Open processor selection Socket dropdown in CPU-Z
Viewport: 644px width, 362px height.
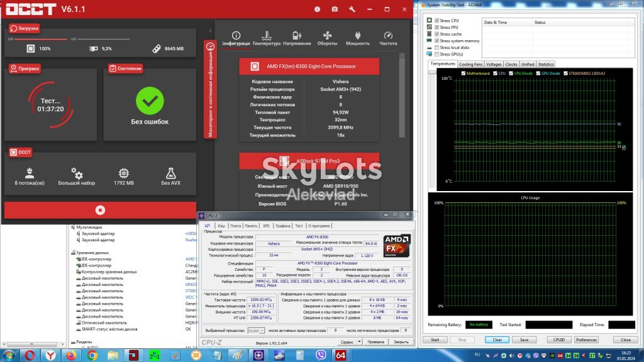pyautogui.click(x=256, y=331)
